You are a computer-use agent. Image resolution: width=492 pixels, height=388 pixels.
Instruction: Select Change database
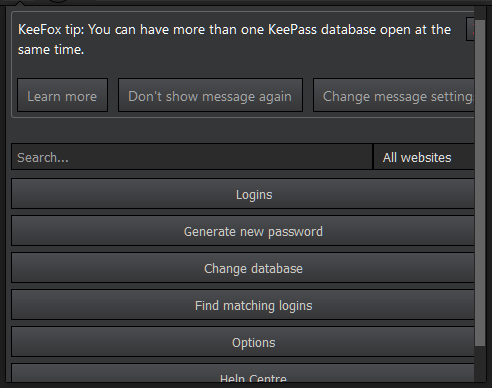tap(243, 268)
